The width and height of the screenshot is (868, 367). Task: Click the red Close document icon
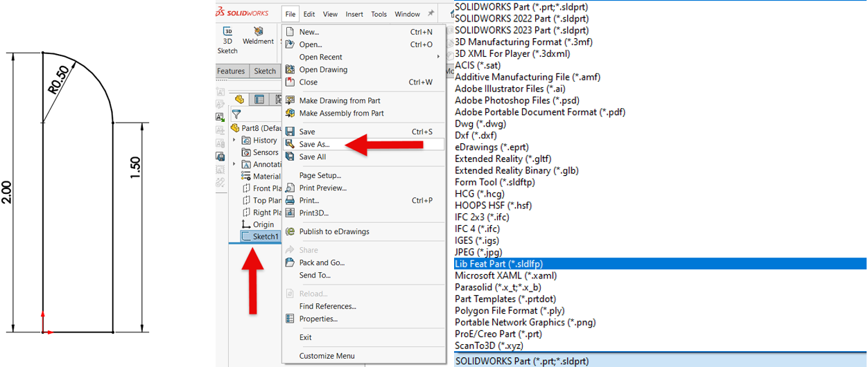(290, 82)
